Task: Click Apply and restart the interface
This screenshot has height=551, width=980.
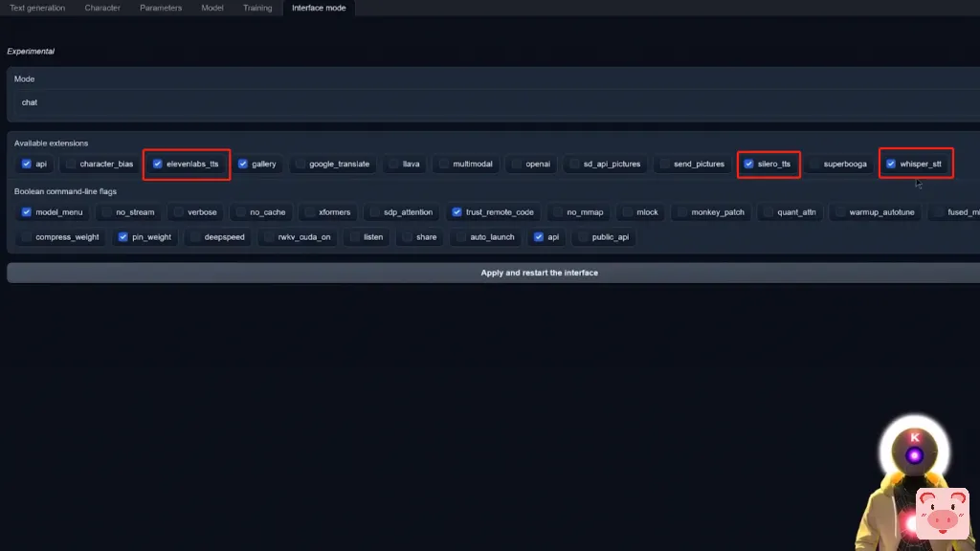Action: pos(494,273)
